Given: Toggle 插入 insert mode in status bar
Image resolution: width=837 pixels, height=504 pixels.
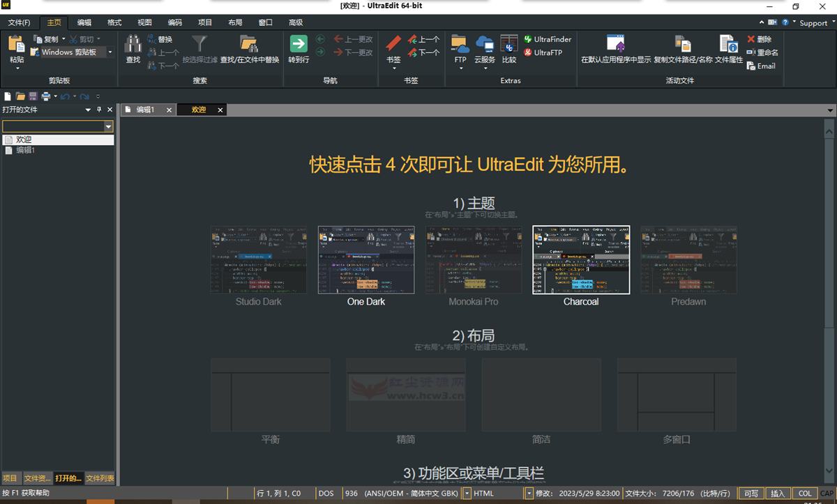Looking at the screenshot, I should click(x=778, y=494).
